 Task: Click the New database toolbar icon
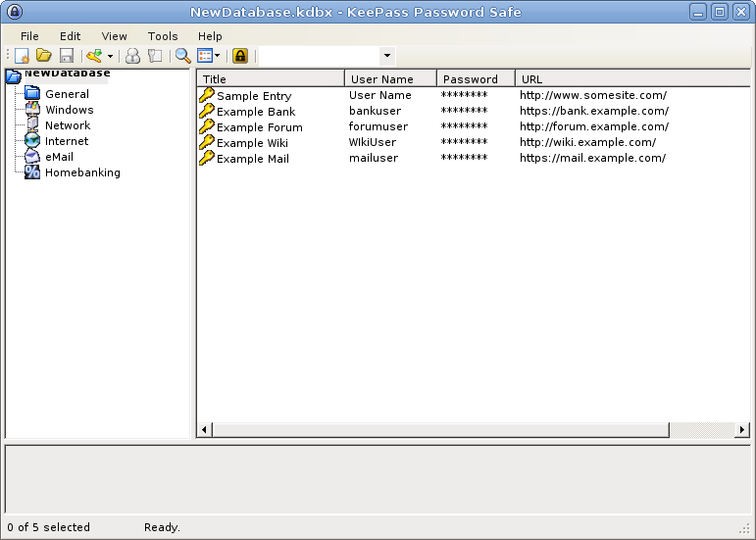tap(22, 56)
